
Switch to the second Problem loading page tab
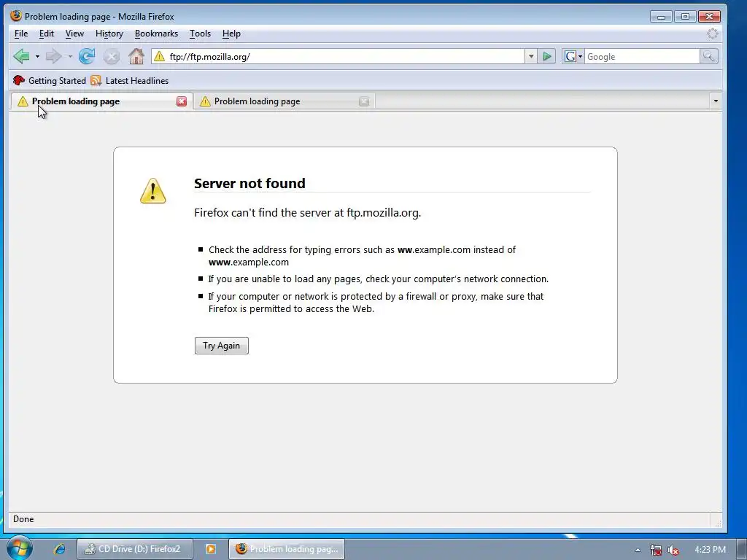[284, 101]
